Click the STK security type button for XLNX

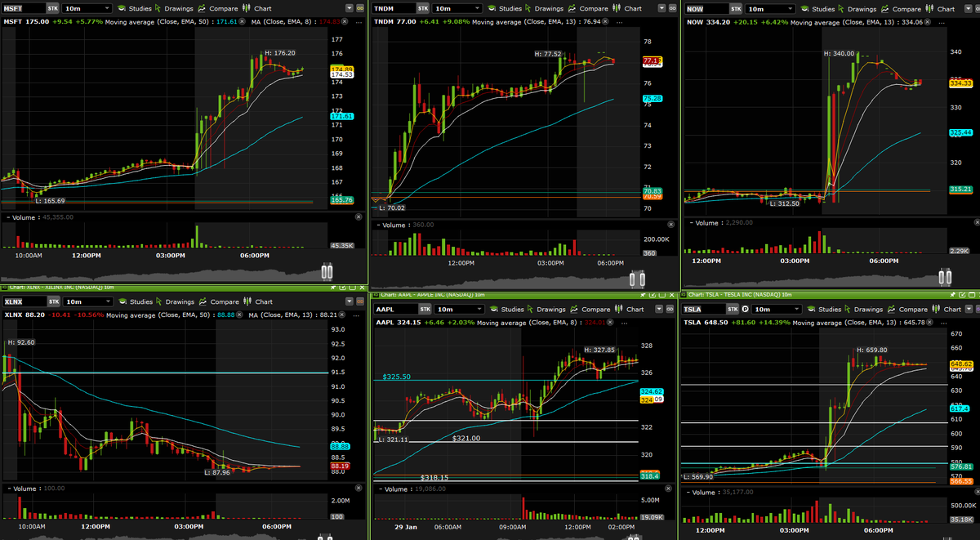54,301
